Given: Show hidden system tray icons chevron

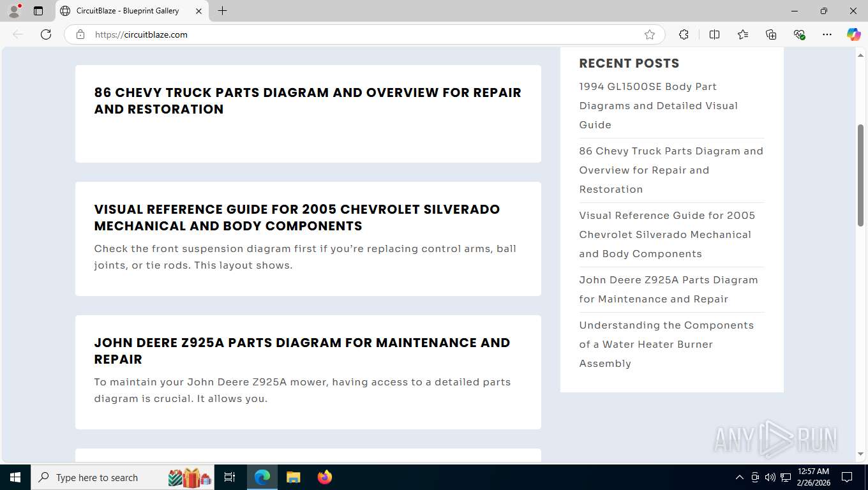Looking at the screenshot, I should (x=740, y=477).
